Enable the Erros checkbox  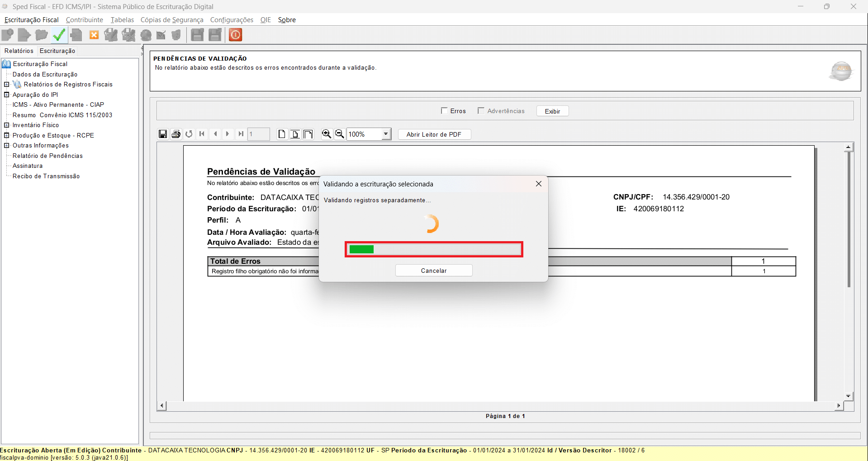[x=444, y=111]
